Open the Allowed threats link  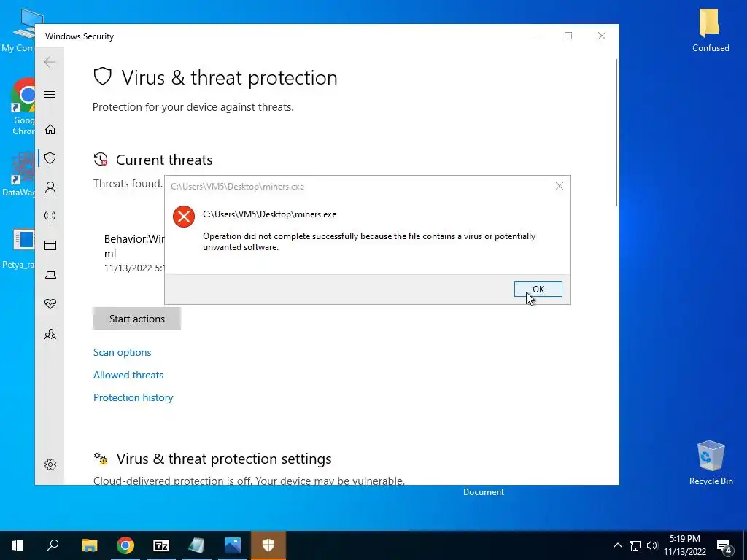(128, 375)
